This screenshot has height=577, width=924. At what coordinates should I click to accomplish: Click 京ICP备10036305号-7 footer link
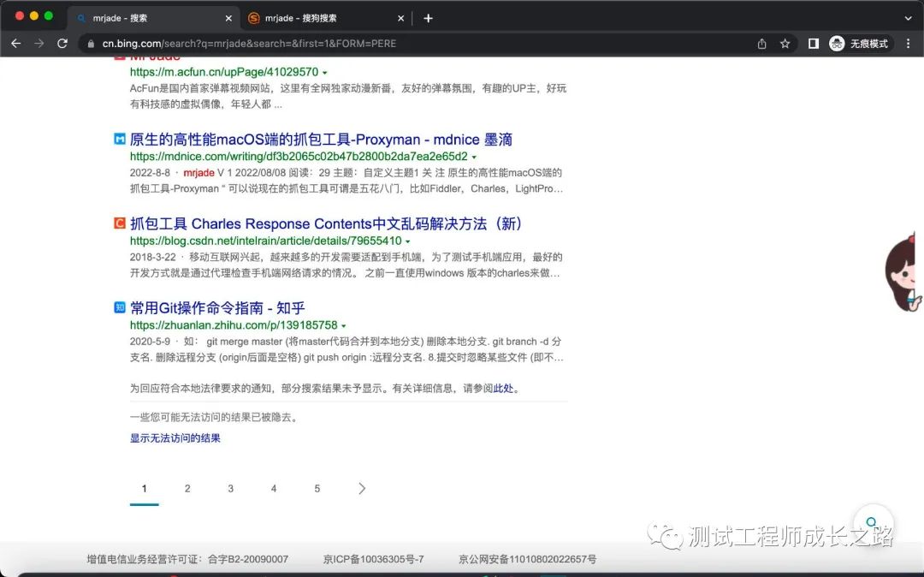pyautogui.click(x=373, y=559)
